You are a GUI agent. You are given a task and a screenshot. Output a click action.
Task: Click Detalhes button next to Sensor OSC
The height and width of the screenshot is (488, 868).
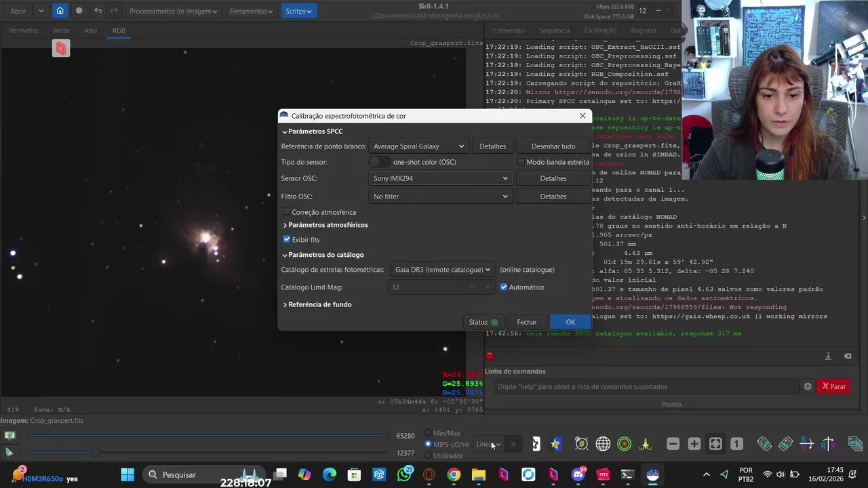[553, 178]
